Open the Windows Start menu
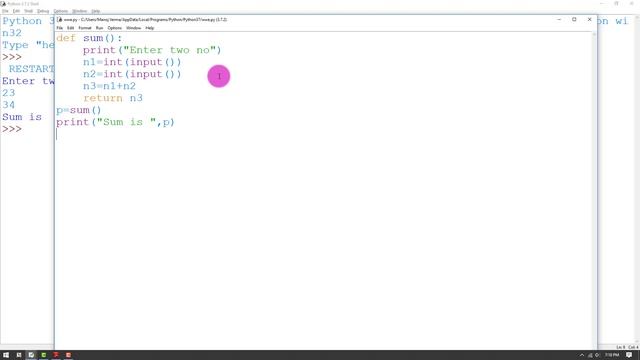 [x=6, y=355]
